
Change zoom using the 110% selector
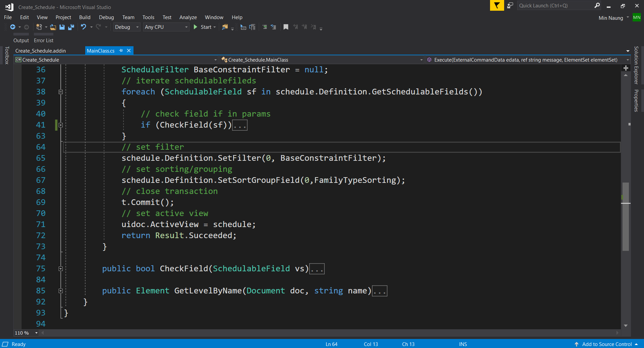coord(26,333)
